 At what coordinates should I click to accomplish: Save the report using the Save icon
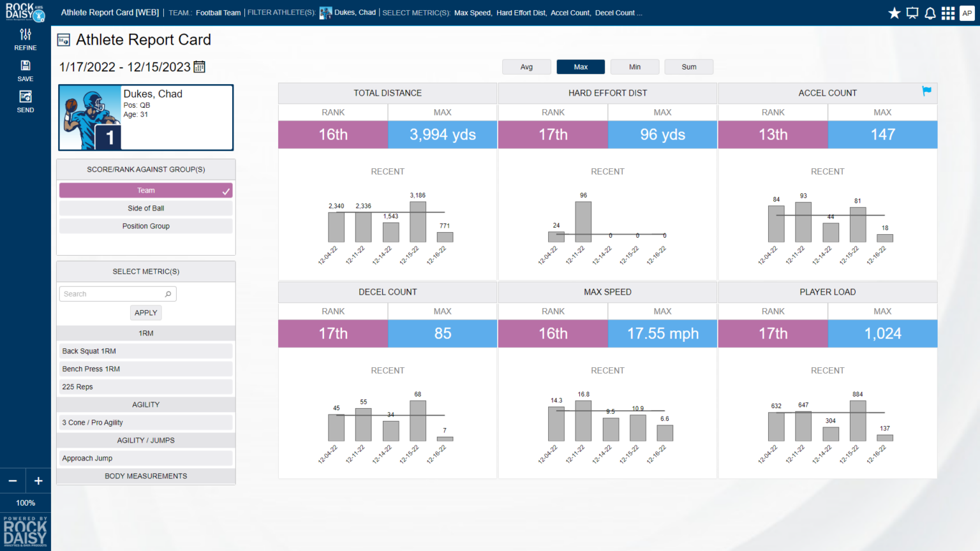click(25, 70)
